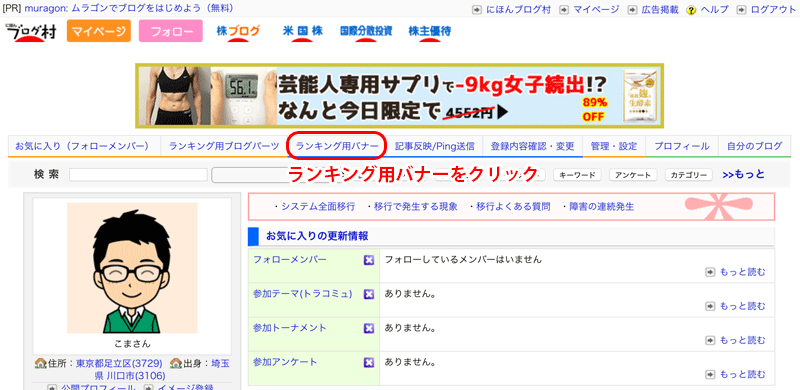Viewport: 800px width, 390px height.
Task: Open the システム全面移行 notice link
Action: pyautogui.click(x=314, y=207)
